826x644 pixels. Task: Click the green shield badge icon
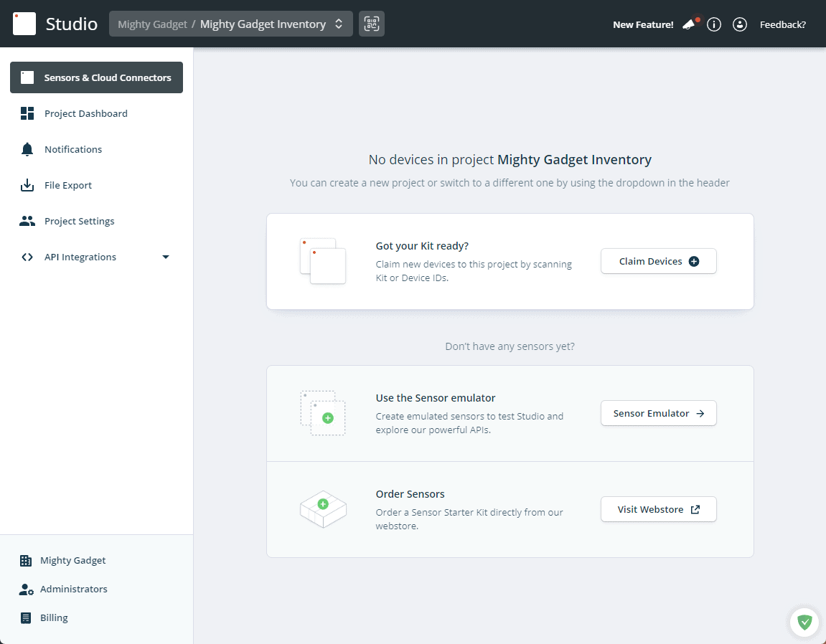tap(804, 622)
